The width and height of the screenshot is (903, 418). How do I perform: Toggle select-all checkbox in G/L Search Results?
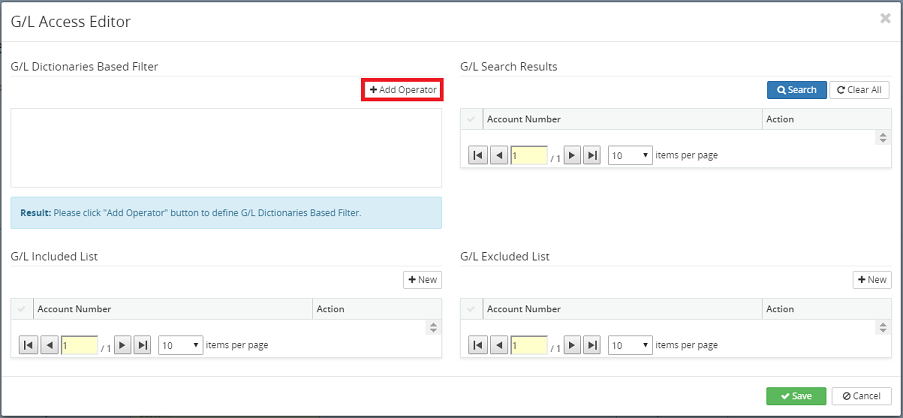click(471, 119)
